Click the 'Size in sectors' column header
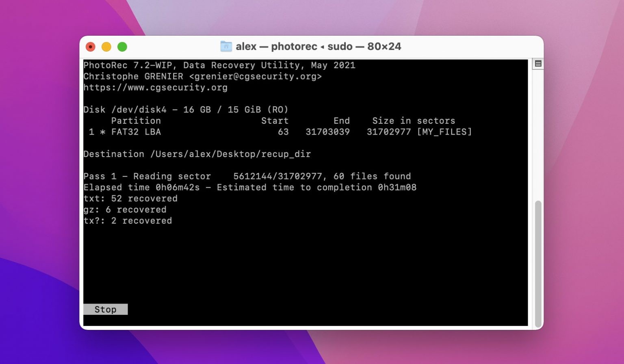This screenshot has width=624, height=364. (x=414, y=121)
